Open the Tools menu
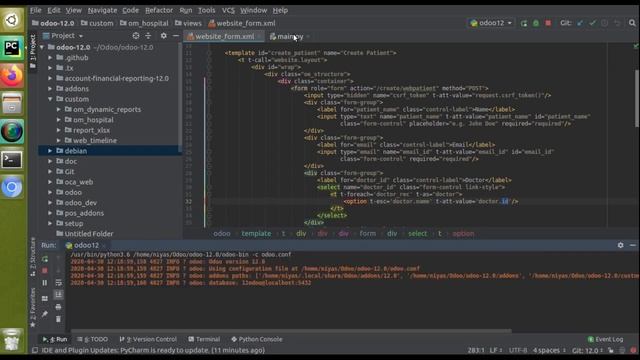This screenshot has width=640, height=360. 206,10
